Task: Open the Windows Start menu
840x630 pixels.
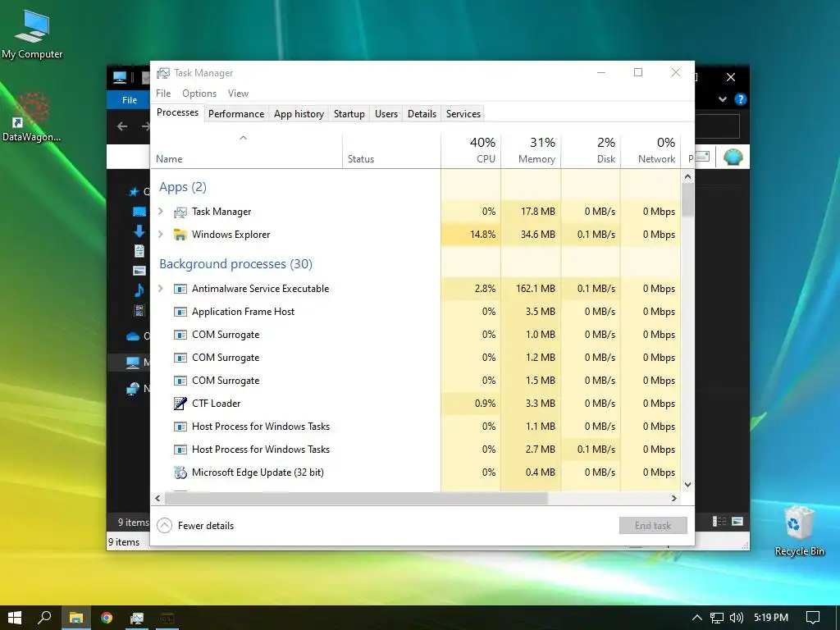Action: point(15,618)
